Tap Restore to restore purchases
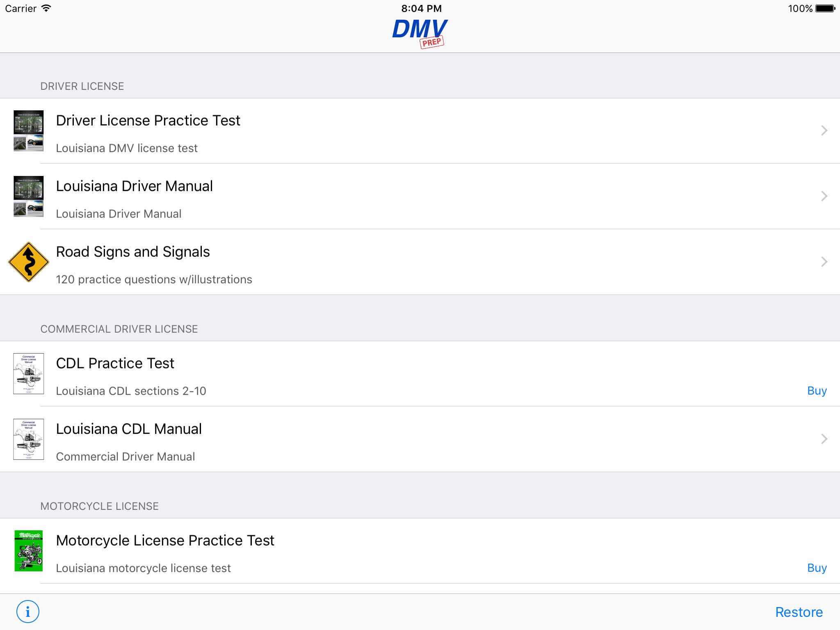Image resolution: width=840 pixels, height=630 pixels. (799, 612)
